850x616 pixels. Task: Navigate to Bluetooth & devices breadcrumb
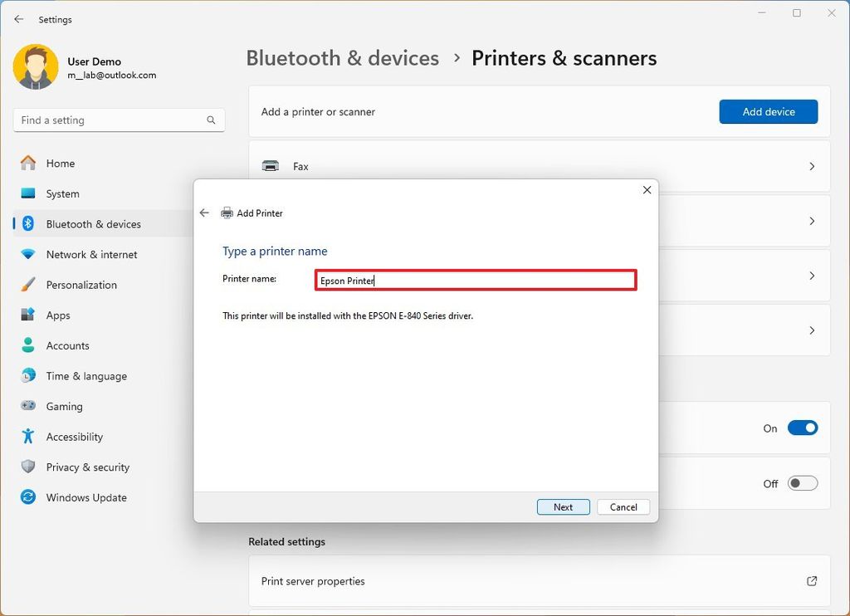342,58
